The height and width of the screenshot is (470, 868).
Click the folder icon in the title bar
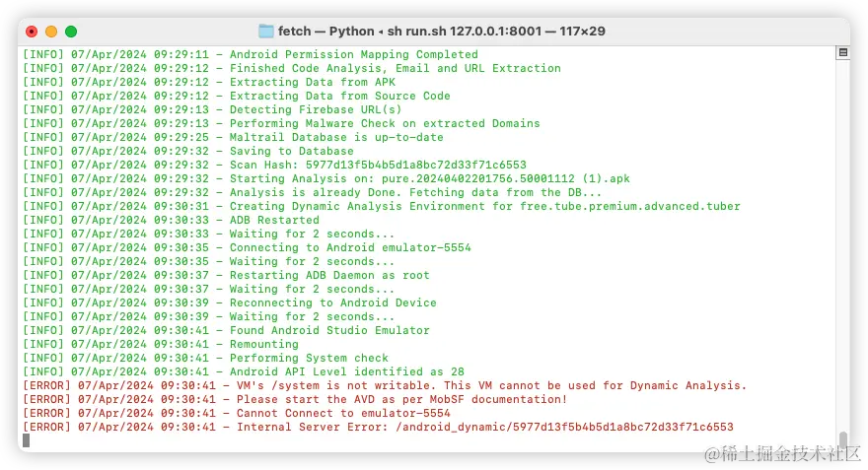[266, 32]
